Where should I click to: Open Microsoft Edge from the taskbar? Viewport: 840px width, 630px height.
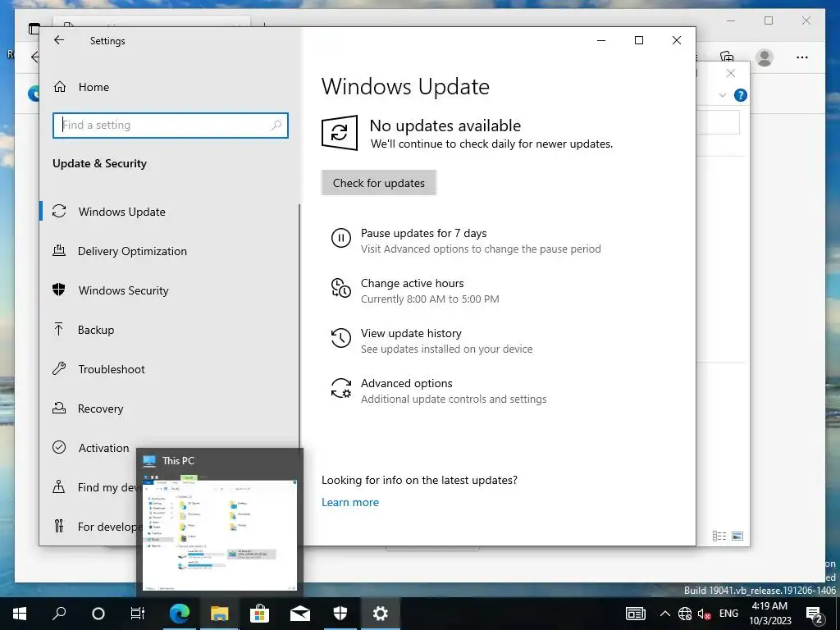[179, 614]
